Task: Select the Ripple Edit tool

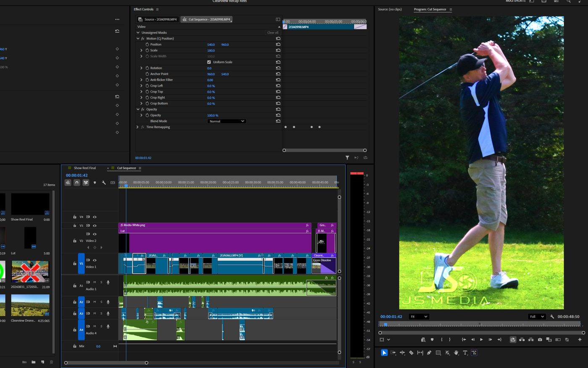Action: coord(402,352)
